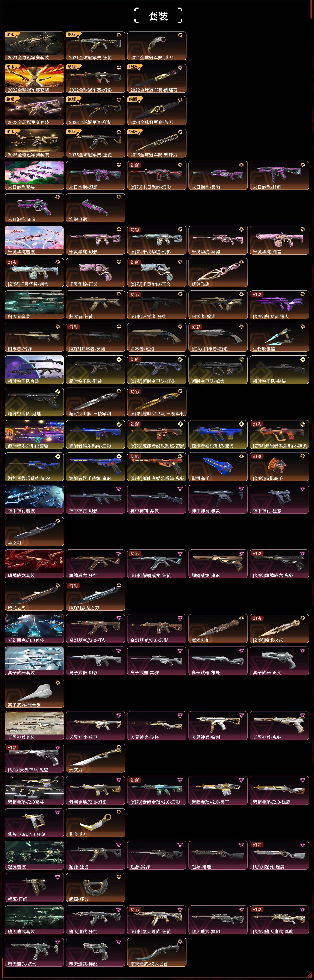Viewport: 314px width, 980px height.
Task: Select the 生物收割器 blade skin
Action: click(x=279, y=337)
